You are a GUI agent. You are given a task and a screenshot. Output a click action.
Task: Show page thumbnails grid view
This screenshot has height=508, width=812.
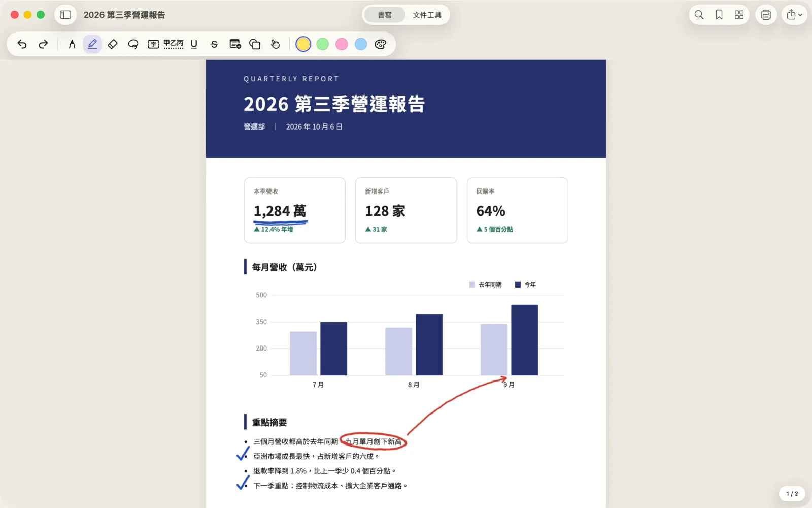(x=739, y=15)
